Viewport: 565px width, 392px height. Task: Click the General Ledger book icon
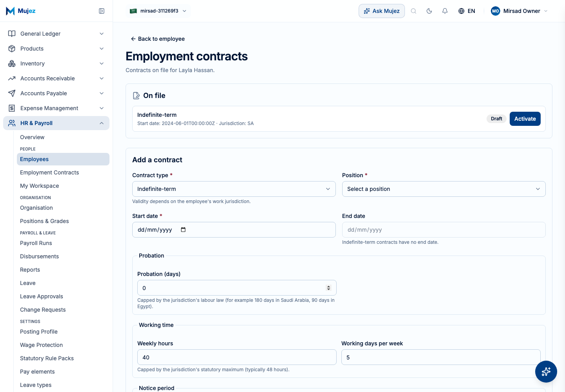[12, 34]
